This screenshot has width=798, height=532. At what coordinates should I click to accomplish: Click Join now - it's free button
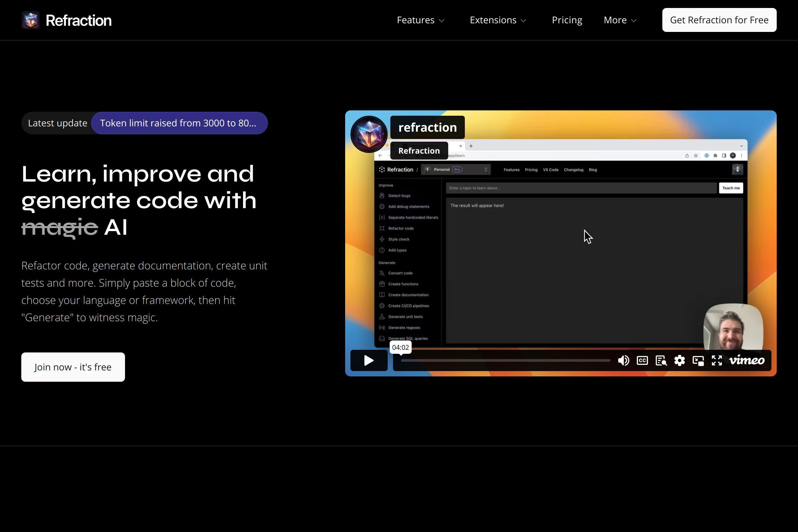pyautogui.click(x=73, y=367)
